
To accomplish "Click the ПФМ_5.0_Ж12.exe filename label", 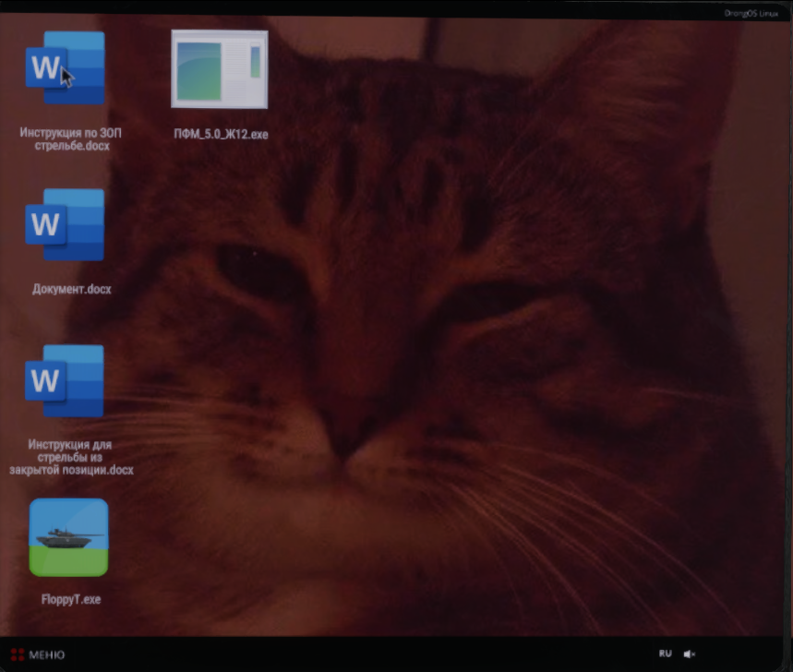I will pyautogui.click(x=221, y=134).
